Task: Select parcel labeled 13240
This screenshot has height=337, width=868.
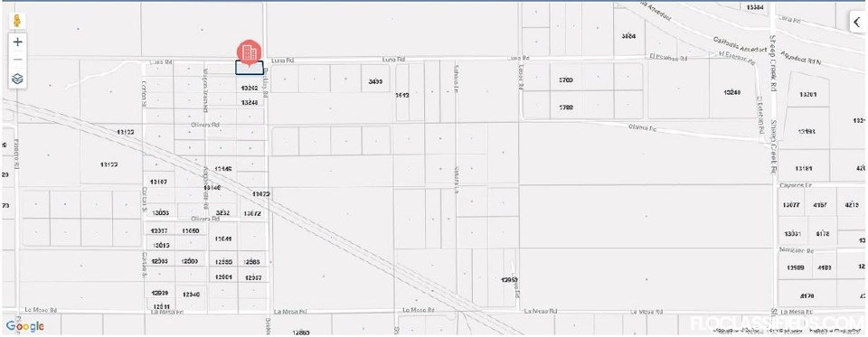Action: (x=731, y=92)
